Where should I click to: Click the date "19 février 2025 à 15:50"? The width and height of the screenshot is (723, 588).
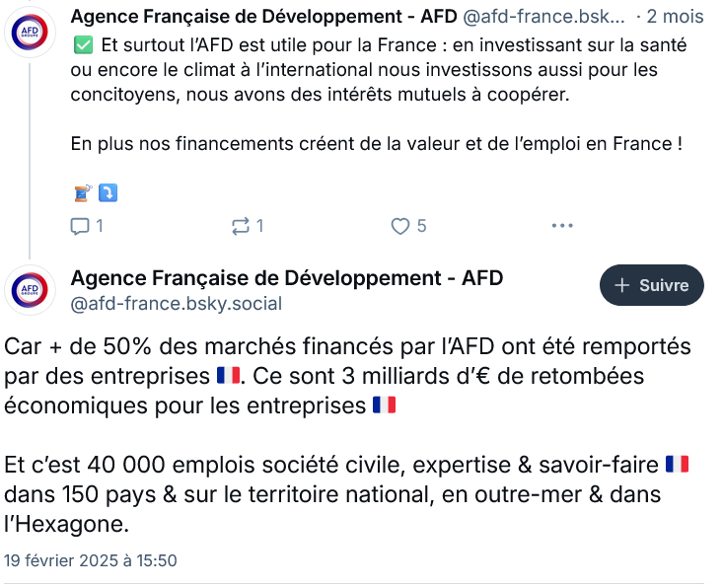pos(91,560)
